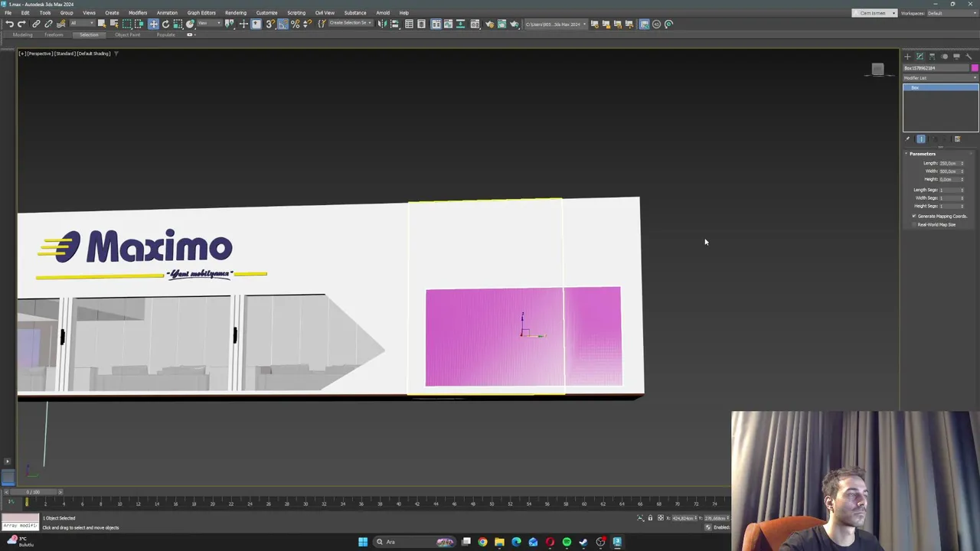Open the Utilities command panel tab
Screen dimensions: 980x551
click(x=969, y=57)
